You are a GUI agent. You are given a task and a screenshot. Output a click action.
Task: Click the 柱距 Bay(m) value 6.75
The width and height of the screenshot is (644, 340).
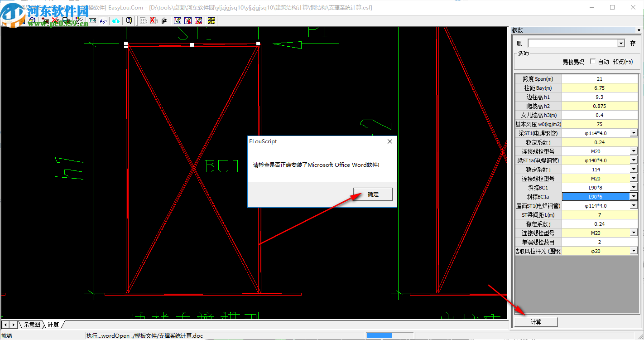(x=600, y=88)
